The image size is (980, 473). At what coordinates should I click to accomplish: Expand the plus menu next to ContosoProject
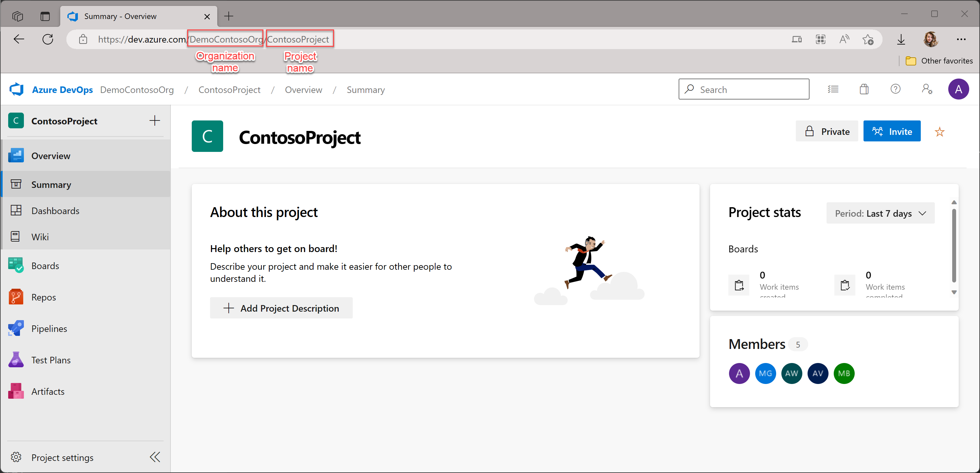(x=154, y=121)
